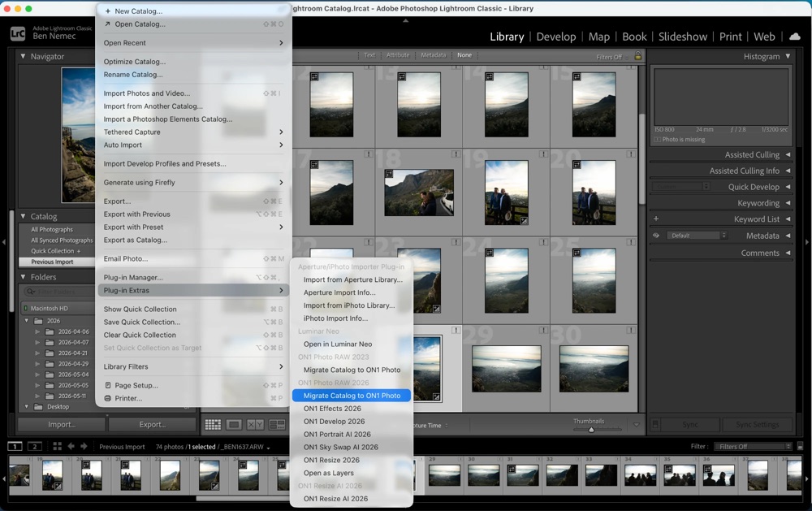Open the Map module
Image resolution: width=812 pixels, height=511 pixels.
click(598, 37)
